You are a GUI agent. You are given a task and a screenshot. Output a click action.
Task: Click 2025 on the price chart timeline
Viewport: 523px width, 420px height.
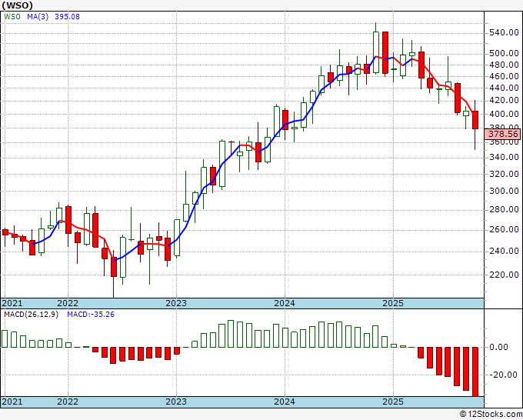pyautogui.click(x=393, y=303)
